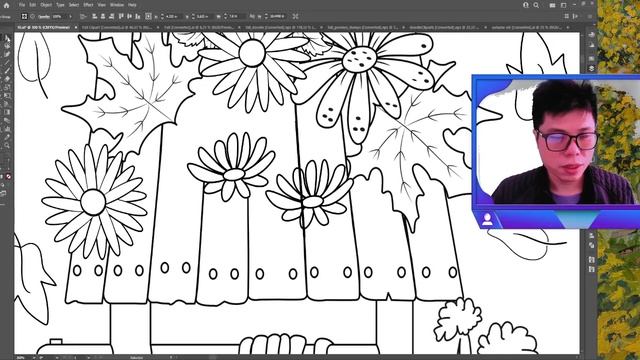
Task: Pick the Selection tool arrow
Action: coord(7,38)
